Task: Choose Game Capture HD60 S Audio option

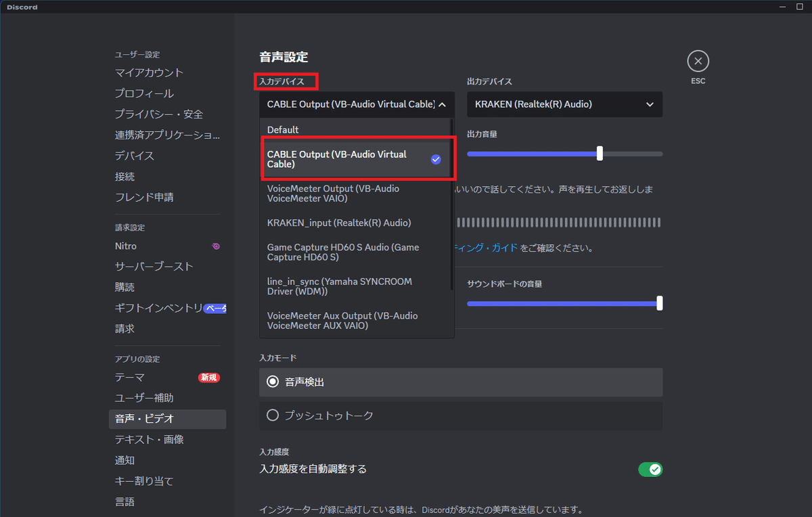Action: 356,252
